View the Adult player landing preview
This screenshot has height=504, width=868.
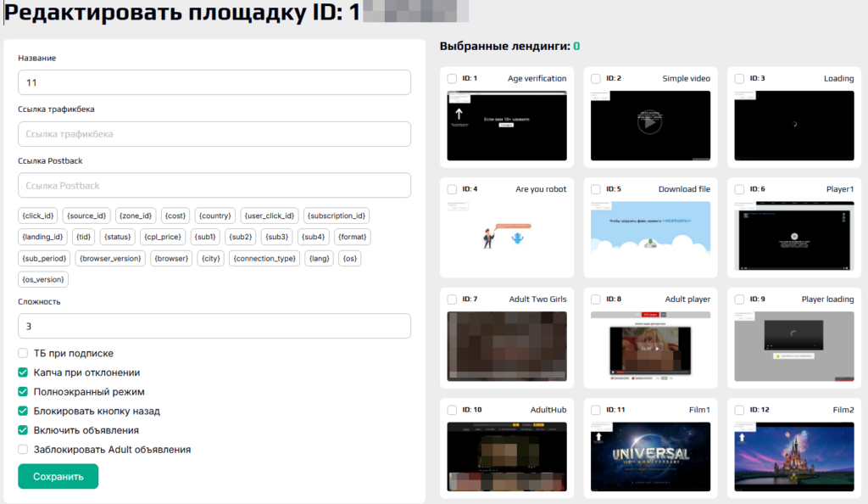650,346
